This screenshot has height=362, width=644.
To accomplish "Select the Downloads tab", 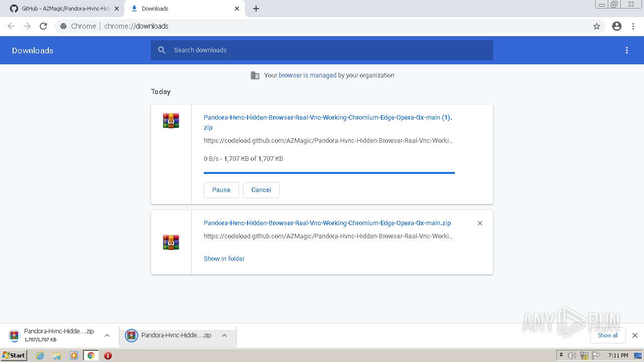I will pyautogui.click(x=184, y=9).
